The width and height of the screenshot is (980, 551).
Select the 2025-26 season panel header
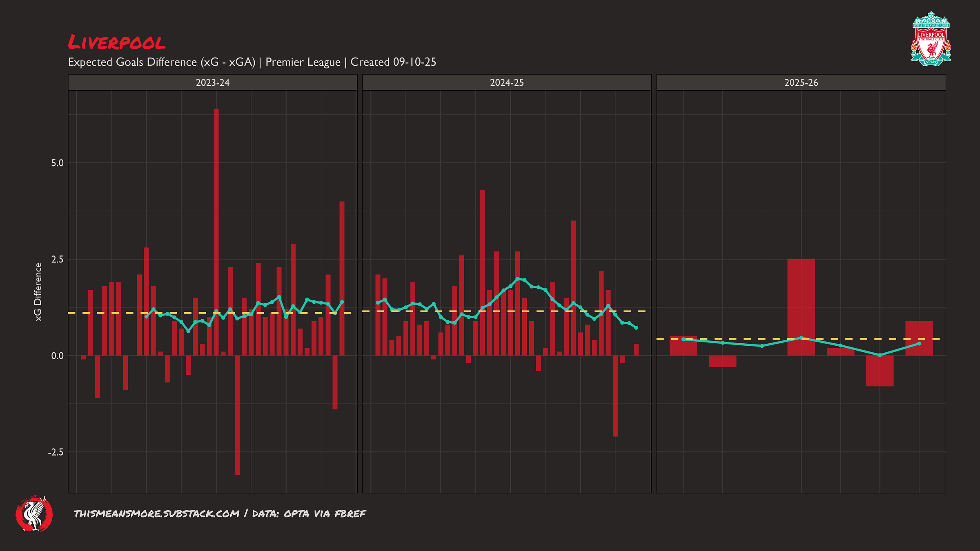tap(801, 82)
